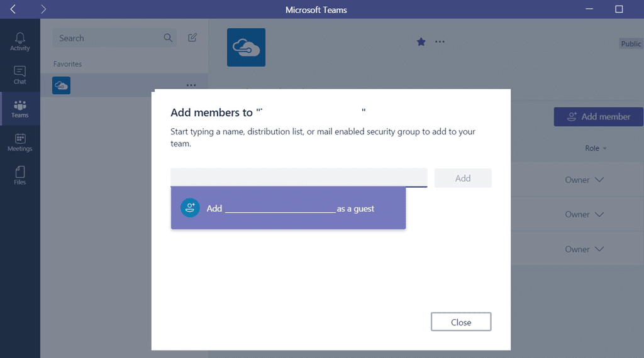This screenshot has height=358, width=644.
Task: Open the Chat section in the sidebar
Action: pos(19,75)
